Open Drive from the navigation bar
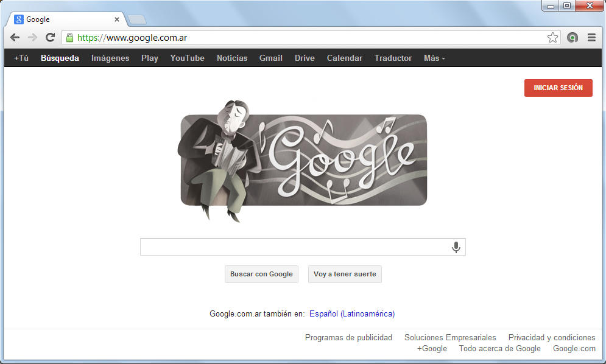606x364 pixels. (x=305, y=58)
